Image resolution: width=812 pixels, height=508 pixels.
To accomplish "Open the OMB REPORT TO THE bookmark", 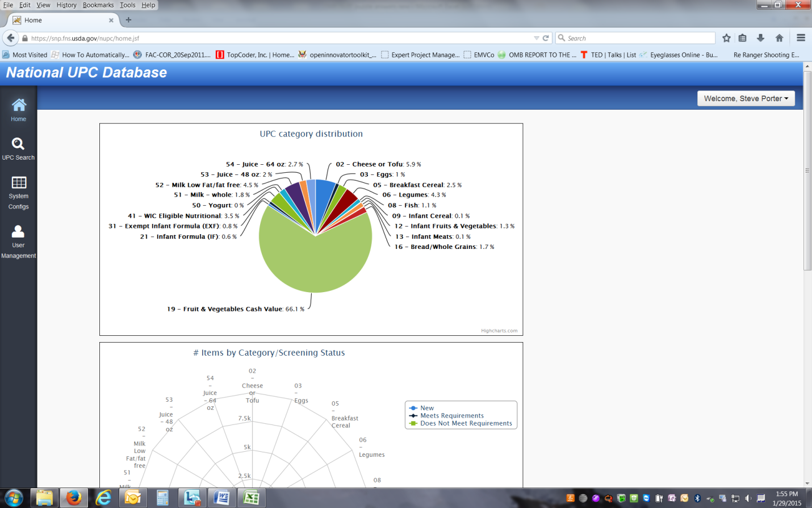I will (x=537, y=55).
